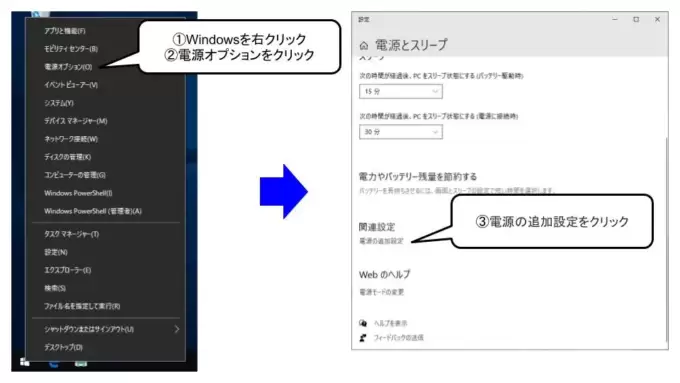Screen dimensions: 680x383
Task: Open アプリと機能 from the context menu
Action: (x=65, y=31)
